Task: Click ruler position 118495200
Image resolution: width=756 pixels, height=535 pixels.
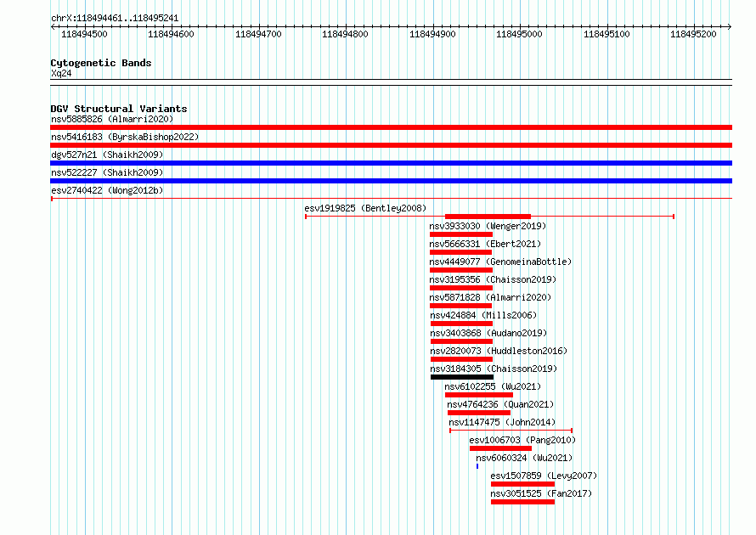Action: click(693, 34)
